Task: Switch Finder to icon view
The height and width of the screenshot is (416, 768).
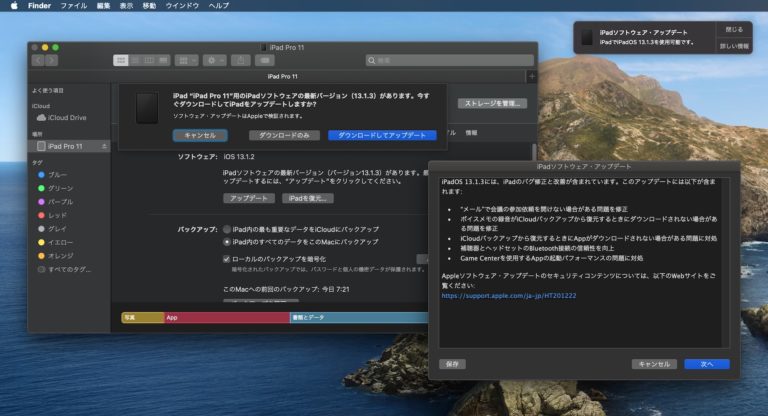Action: [x=120, y=60]
